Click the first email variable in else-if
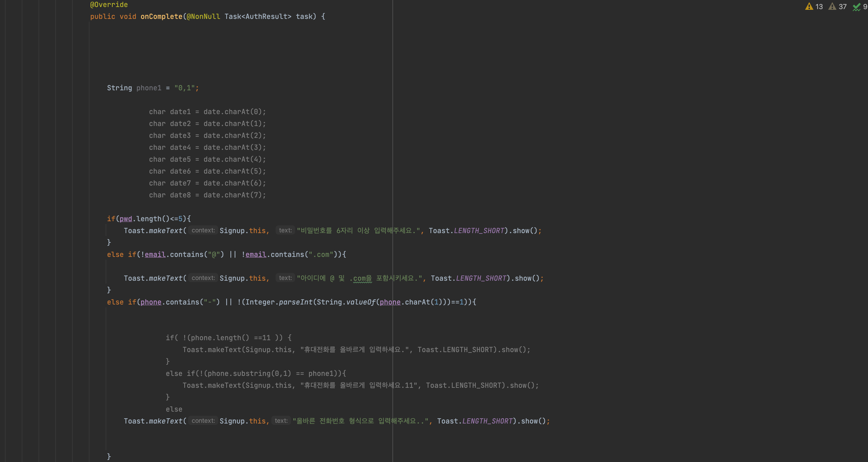Image resolution: width=868 pixels, height=462 pixels. pos(155,254)
